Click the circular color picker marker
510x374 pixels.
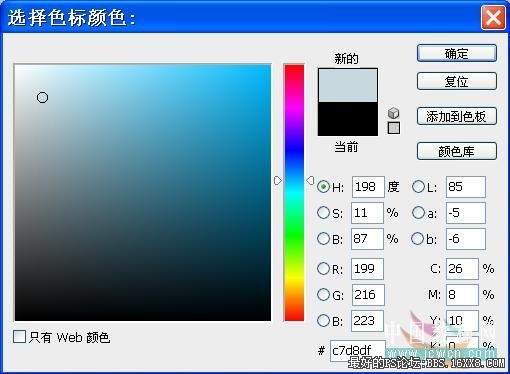point(42,98)
